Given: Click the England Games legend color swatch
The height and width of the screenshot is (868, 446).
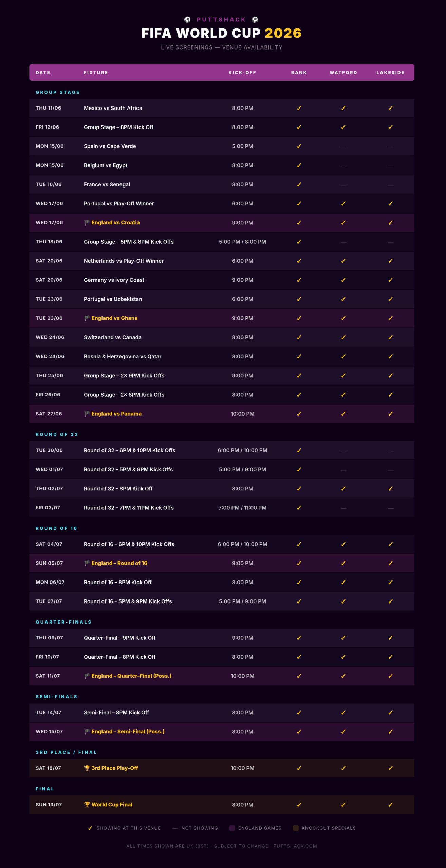Looking at the screenshot, I should coord(232,828).
